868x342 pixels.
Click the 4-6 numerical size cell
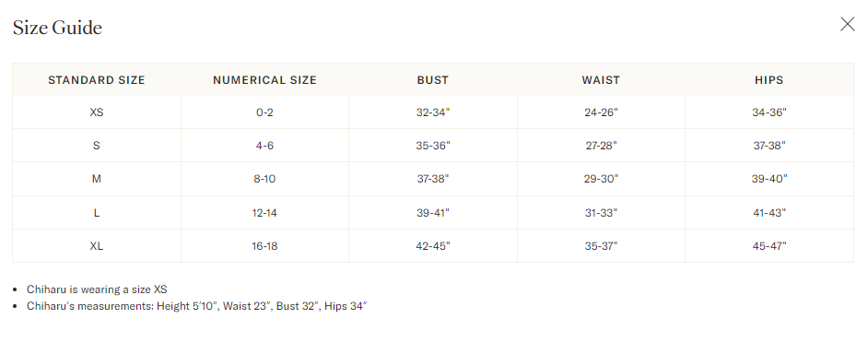(x=264, y=146)
